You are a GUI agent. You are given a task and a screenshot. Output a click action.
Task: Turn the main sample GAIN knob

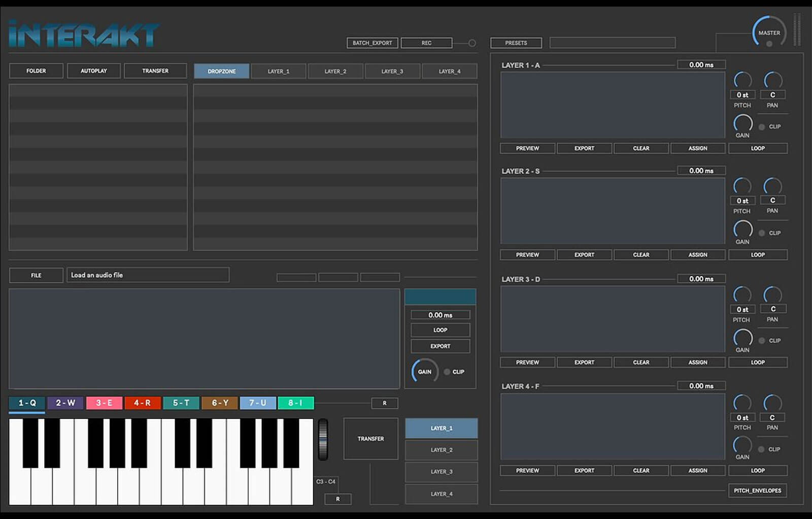click(x=424, y=371)
